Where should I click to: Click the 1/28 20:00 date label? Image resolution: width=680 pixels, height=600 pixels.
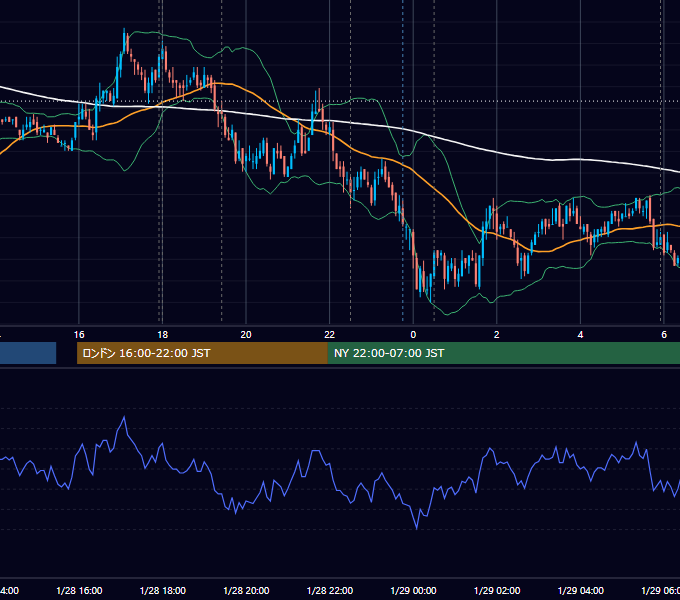tap(246, 590)
